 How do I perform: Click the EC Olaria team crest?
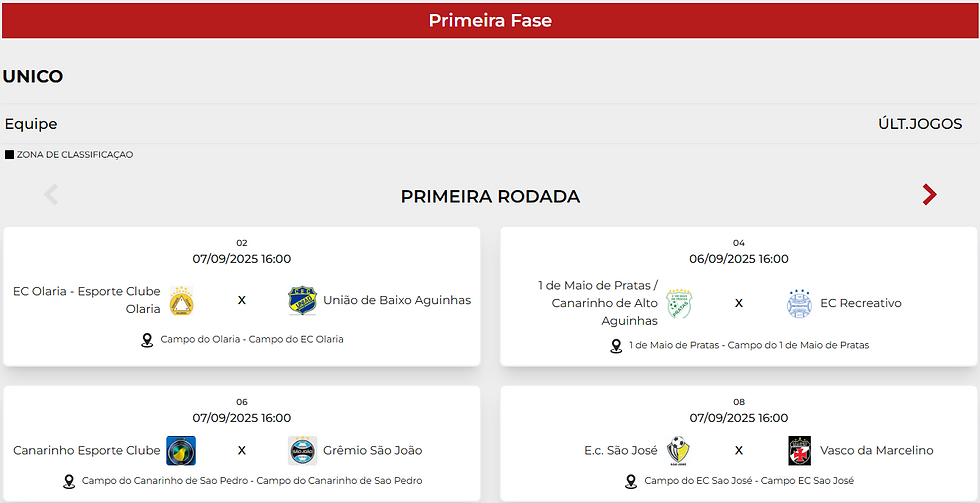click(x=181, y=301)
